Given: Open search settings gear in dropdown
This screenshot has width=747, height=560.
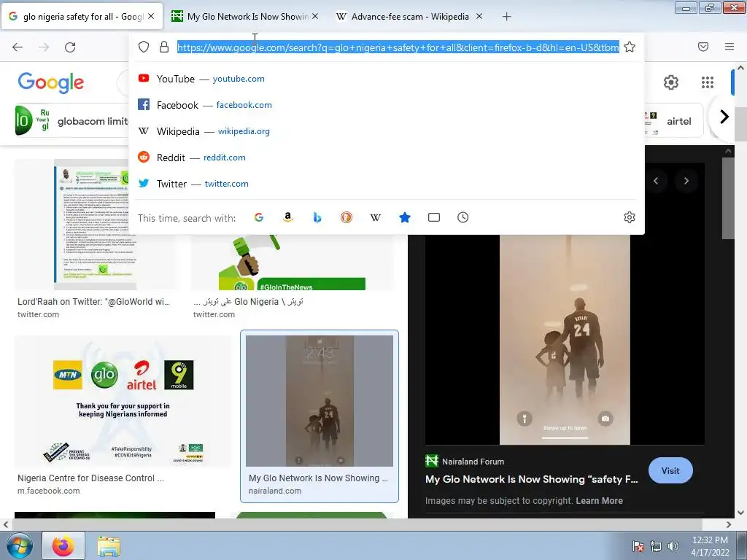Looking at the screenshot, I should click(x=630, y=217).
